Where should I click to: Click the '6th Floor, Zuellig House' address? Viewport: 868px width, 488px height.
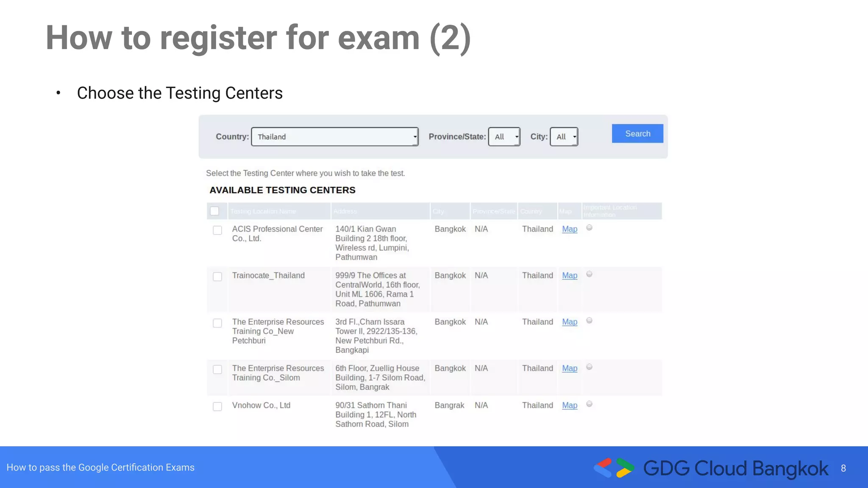380,378
